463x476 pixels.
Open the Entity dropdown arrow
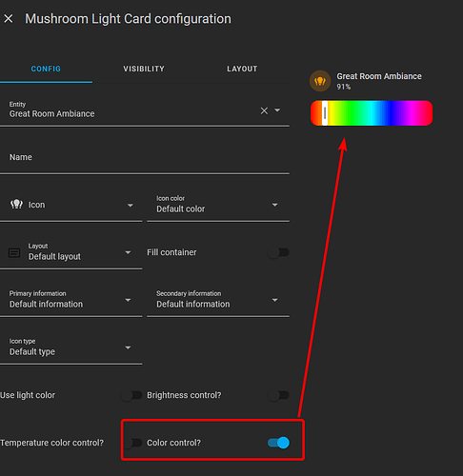[x=277, y=110]
